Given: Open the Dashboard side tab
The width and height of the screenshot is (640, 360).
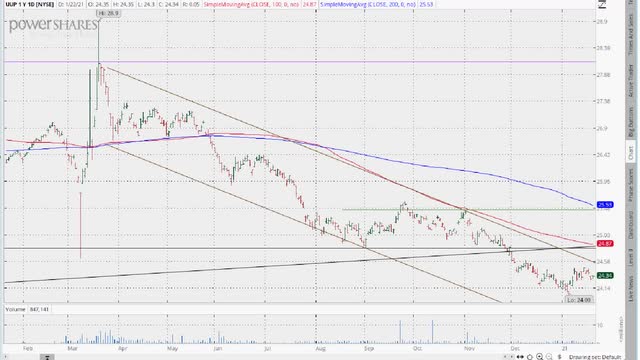Looking at the screenshot, I should coord(631,226).
